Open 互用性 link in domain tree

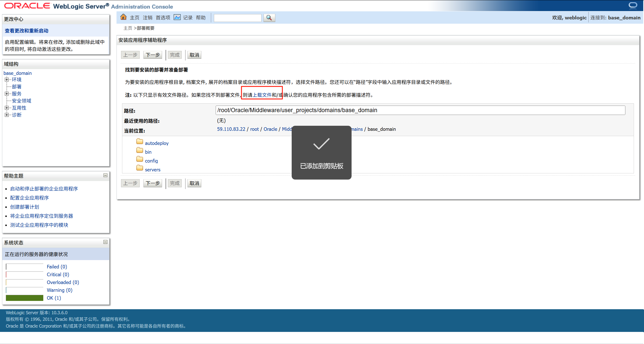19,108
